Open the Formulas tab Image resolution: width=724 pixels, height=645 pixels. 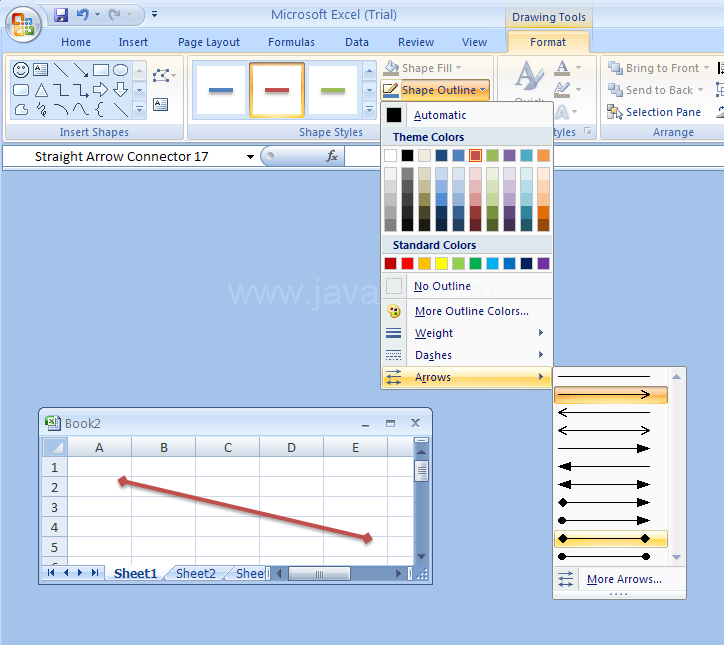291,42
